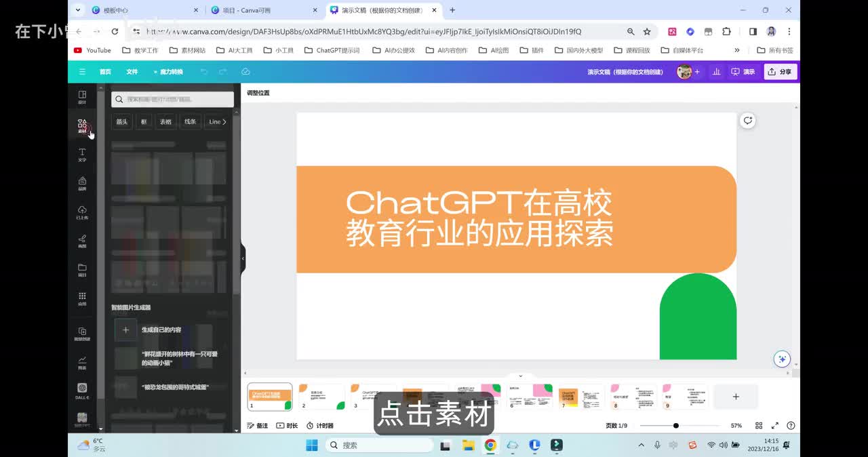Viewport: 868px width, 457px height.
Task: Click the 演示 (Present) button
Action: coord(743,72)
